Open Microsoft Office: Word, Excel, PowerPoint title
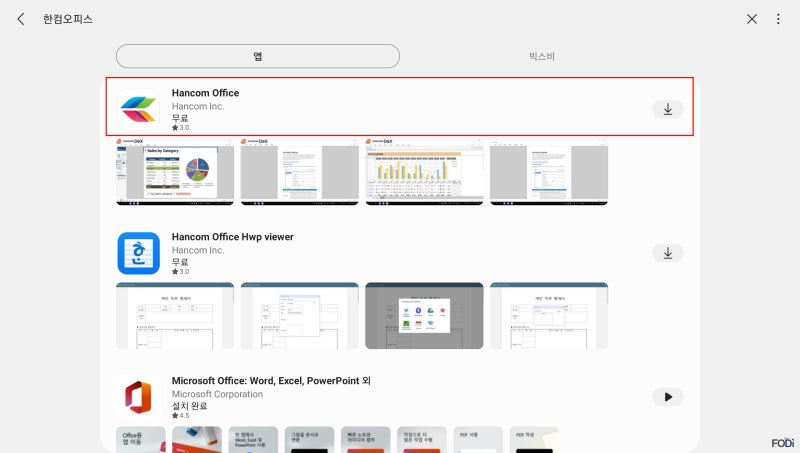800x453 pixels. tap(271, 381)
